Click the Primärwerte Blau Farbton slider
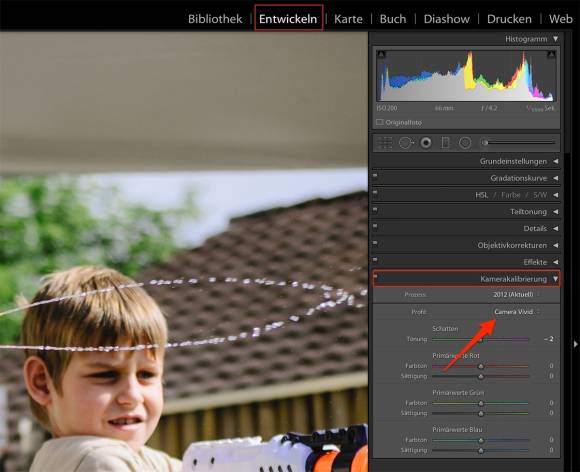The image size is (580, 472). tap(480, 440)
